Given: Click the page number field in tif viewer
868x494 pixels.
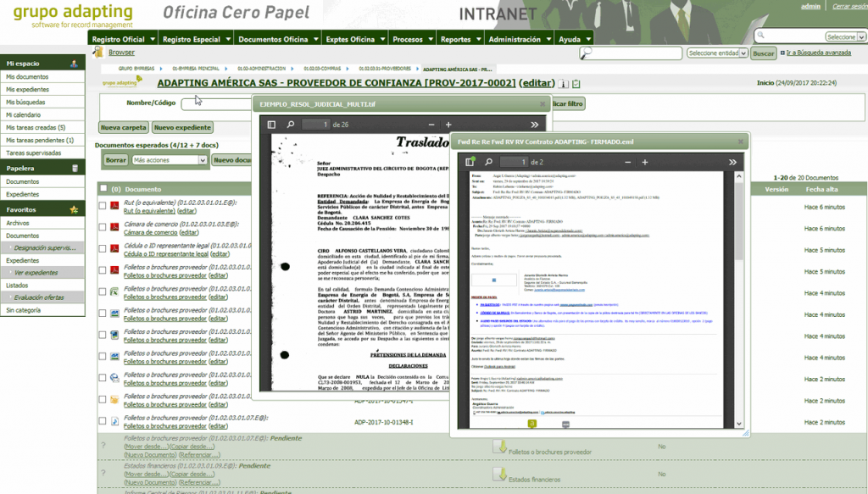Looking at the screenshot, I should pyautogui.click(x=316, y=125).
